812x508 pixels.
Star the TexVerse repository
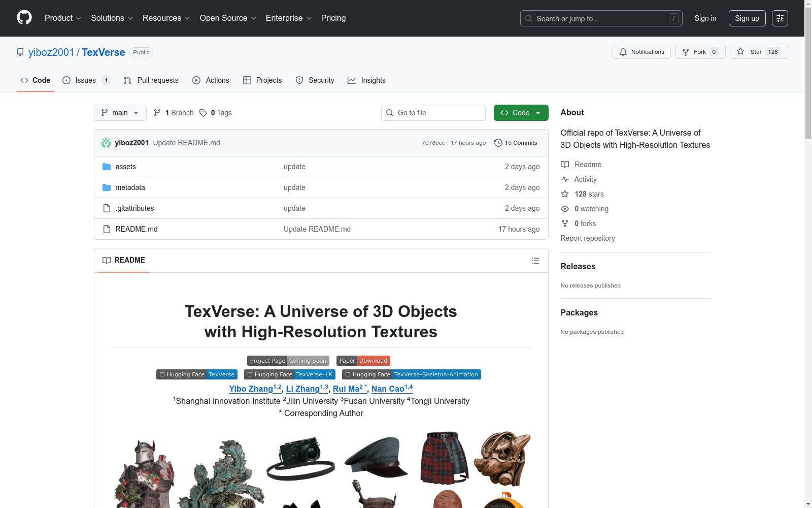(x=759, y=52)
